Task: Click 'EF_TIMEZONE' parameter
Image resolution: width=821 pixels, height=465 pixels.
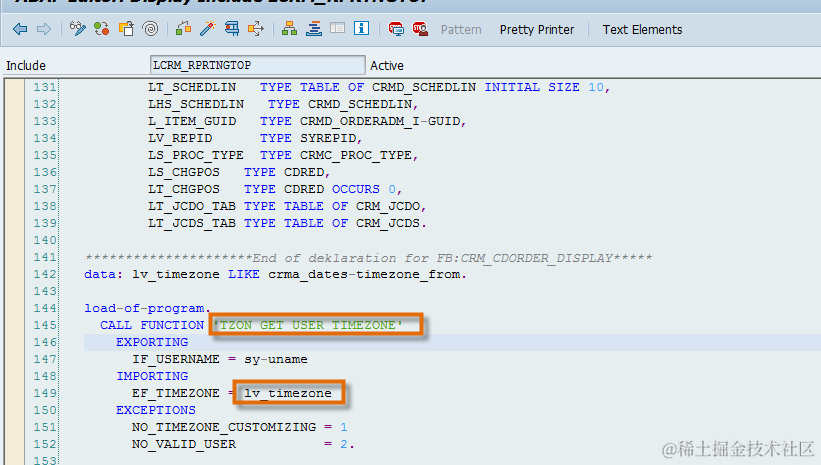Action: pyautogui.click(x=175, y=393)
